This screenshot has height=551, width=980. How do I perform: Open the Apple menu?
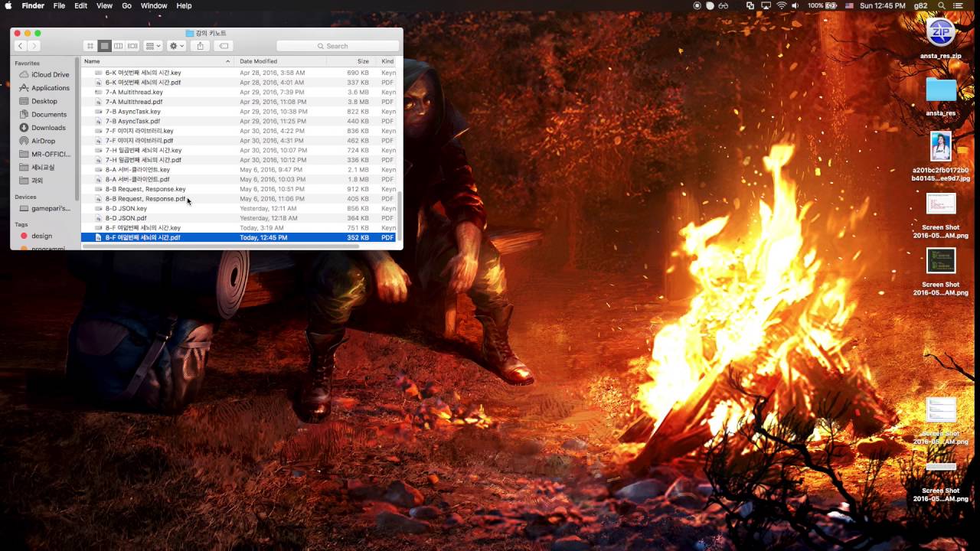coord(8,5)
